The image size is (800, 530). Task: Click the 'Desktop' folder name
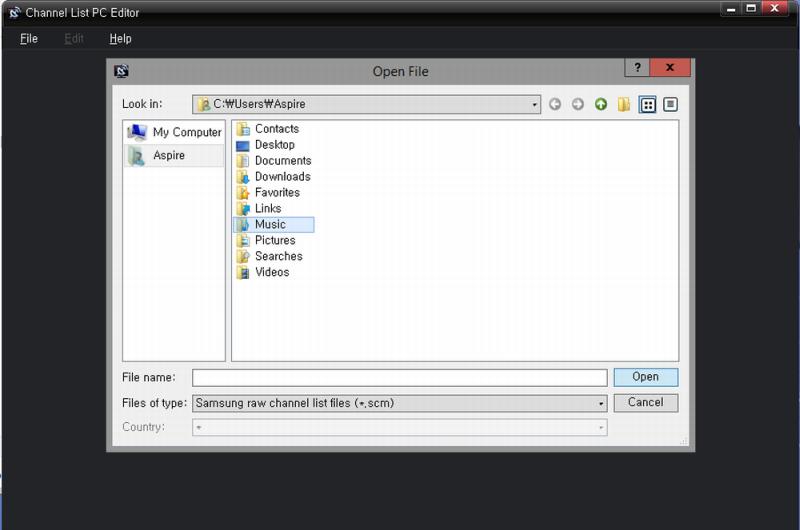tap(275, 145)
